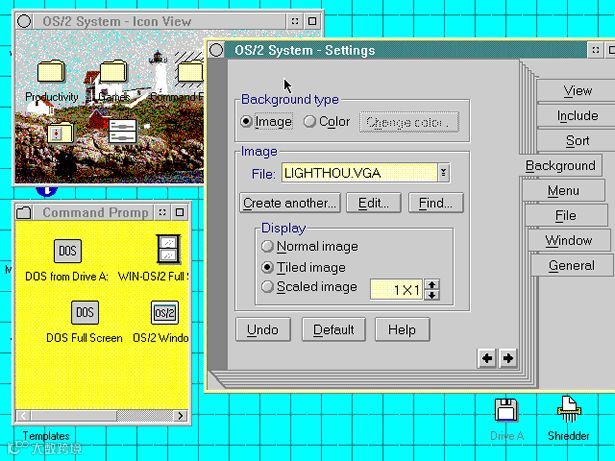615x461 pixels.
Task: Open the Productivity folder icon
Action: (x=51, y=71)
